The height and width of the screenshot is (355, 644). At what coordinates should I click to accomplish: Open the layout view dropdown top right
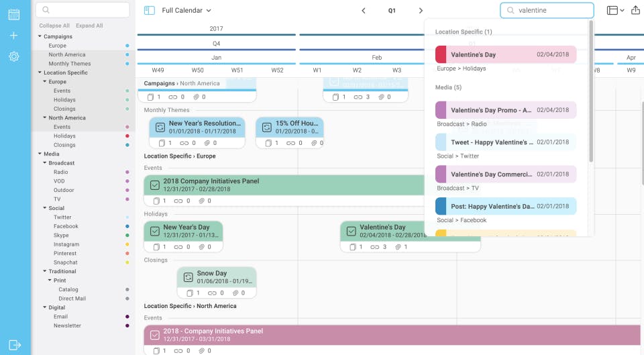[x=615, y=10]
